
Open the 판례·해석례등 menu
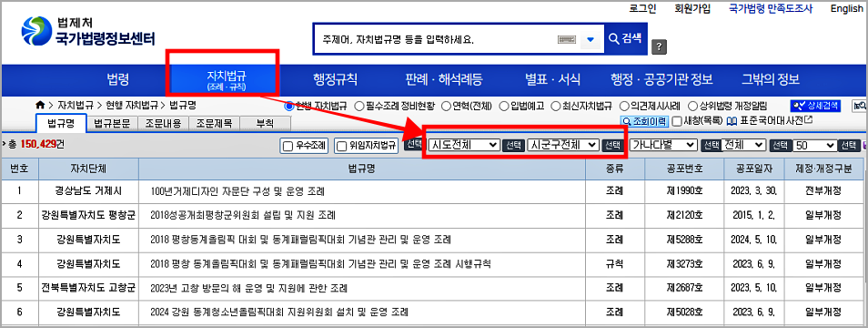click(444, 80)
